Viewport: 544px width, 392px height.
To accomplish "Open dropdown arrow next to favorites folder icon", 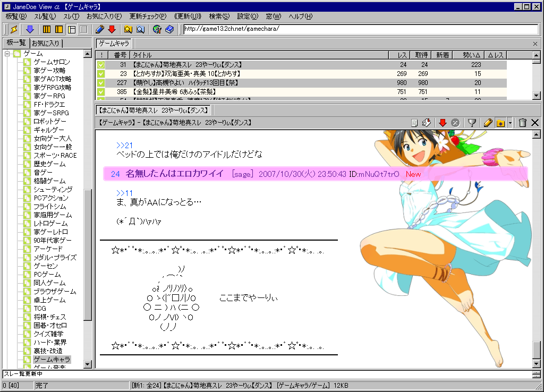I will [510, 123].
